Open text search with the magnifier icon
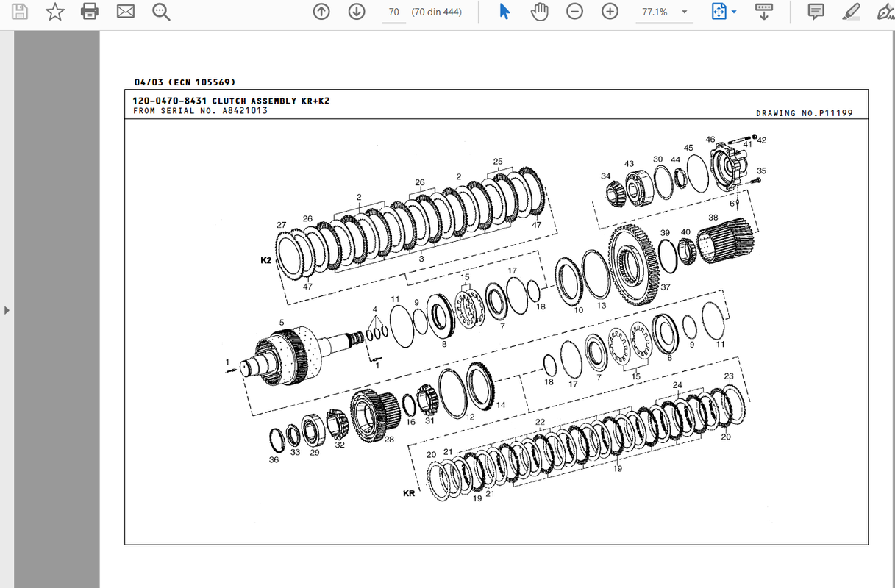 click(x=161, y=12)
